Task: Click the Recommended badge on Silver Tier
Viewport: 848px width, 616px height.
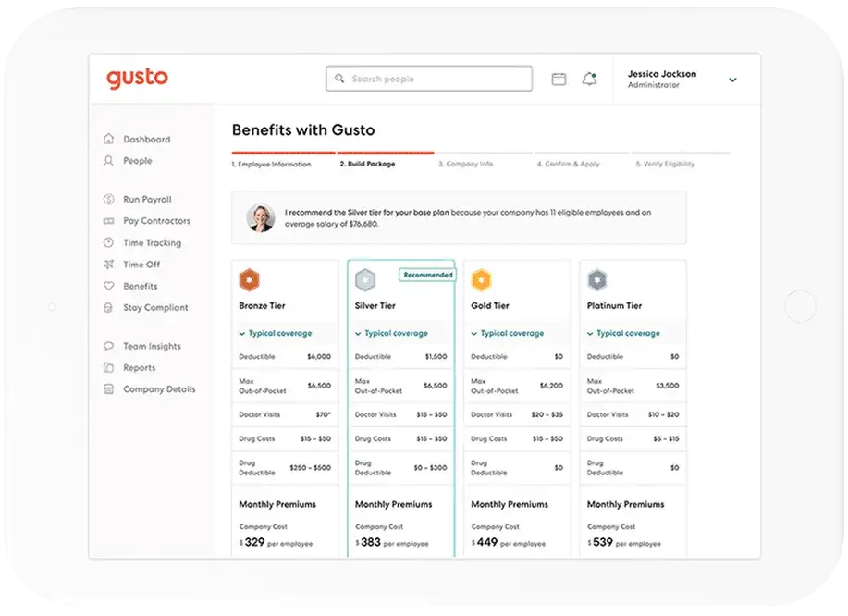Action: [x=428, y=275]
